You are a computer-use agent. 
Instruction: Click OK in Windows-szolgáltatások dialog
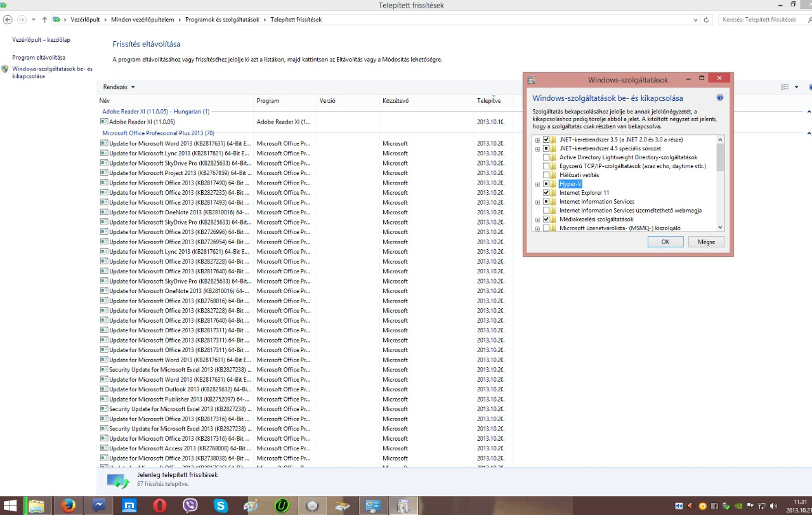665,242
